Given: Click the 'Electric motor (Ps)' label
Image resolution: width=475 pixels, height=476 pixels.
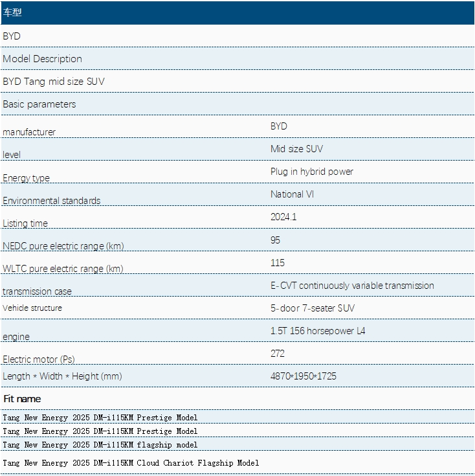Looking at the screenshot, I should [39, 359].
